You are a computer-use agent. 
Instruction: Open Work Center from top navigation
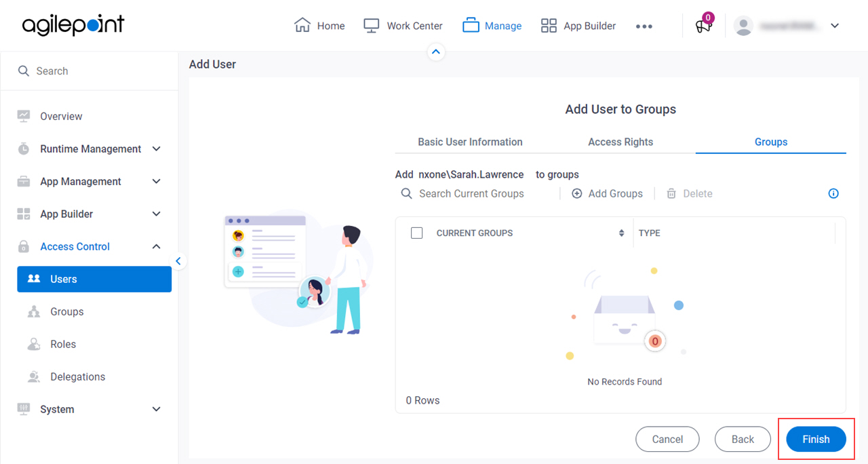[x=403, y=26]
